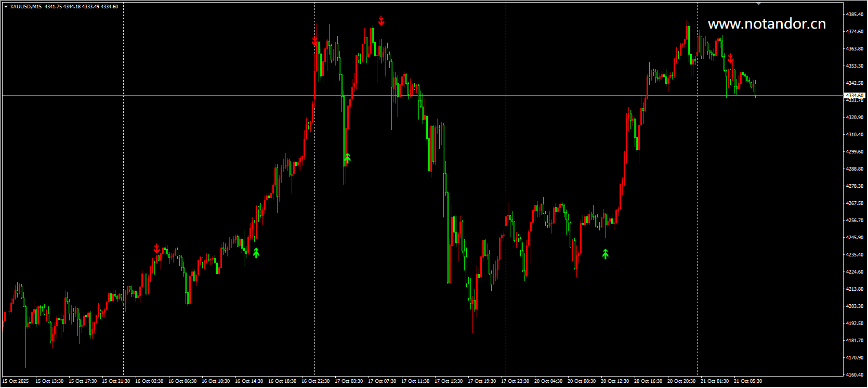Click the 17 Oct 03:30 time axis label
This screenshot has width=868, height=388.
point(349,381)
